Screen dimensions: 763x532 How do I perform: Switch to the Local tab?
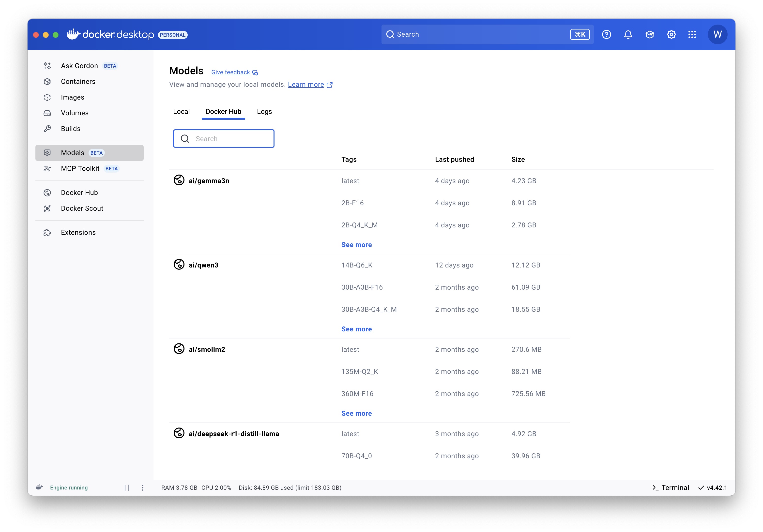click(x=181, y=112)
